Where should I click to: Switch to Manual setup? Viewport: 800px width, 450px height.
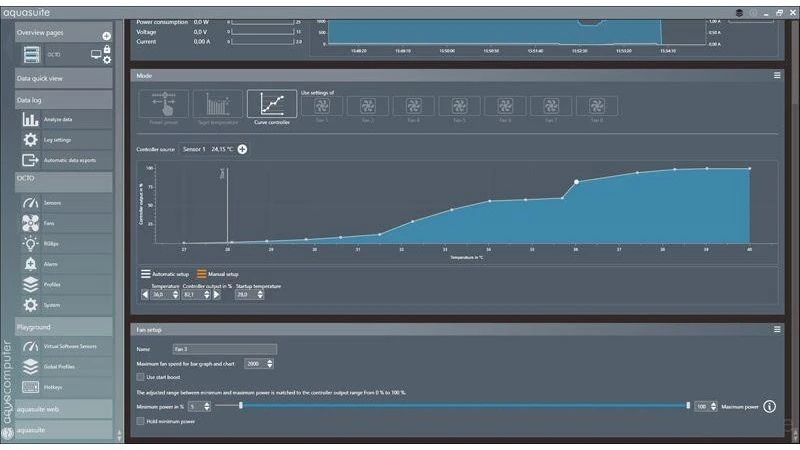(x=218, y=274)
